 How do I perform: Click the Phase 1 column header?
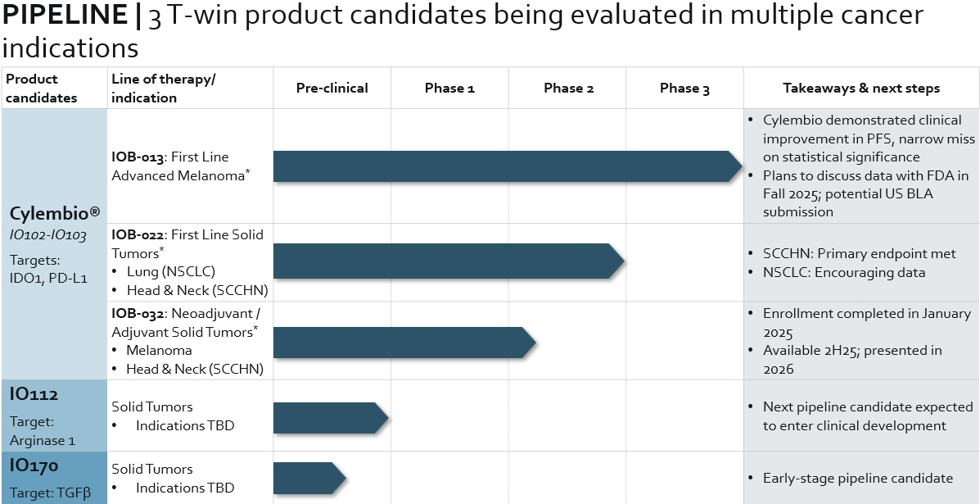point(449,89)
